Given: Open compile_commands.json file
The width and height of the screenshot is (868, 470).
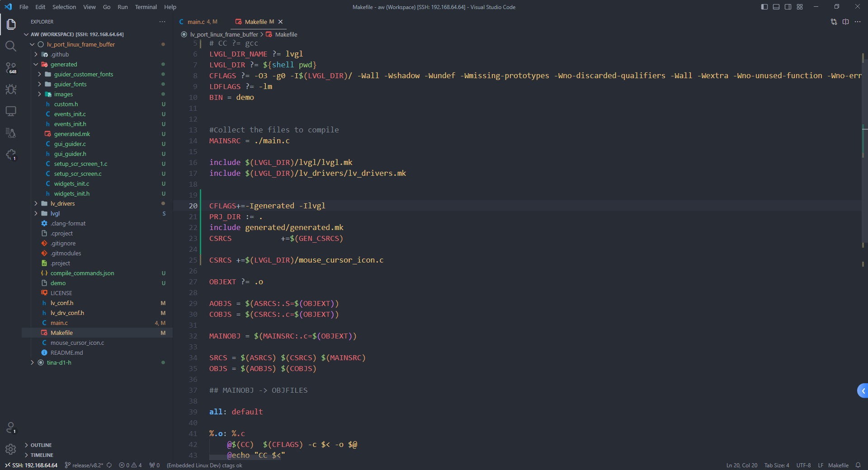Looking at the screenshot, I should pyautogui.click(x=82, y=273).
